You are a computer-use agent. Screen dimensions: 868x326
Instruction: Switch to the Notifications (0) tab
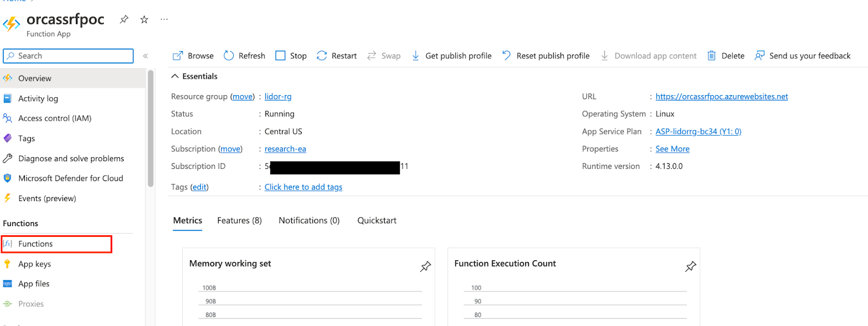pyautogui.click(x=309, y=221)
